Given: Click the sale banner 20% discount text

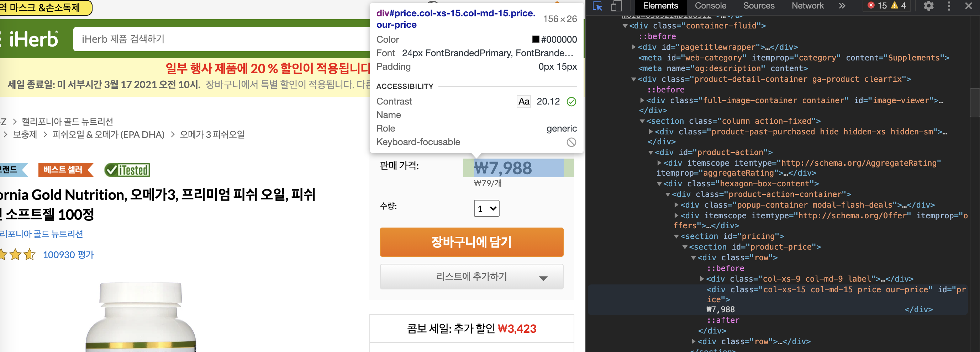Looking at the screenshot, I should [268, 68].
